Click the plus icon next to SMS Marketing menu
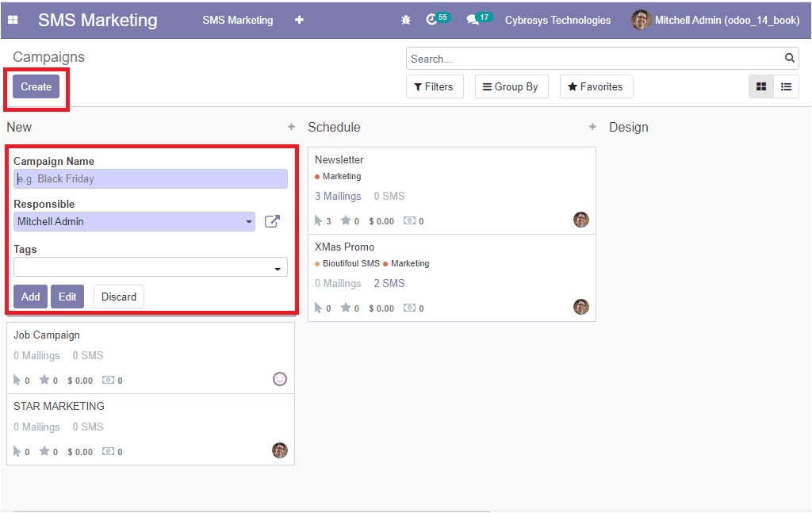The image size is (812, 513). (299, 20)
